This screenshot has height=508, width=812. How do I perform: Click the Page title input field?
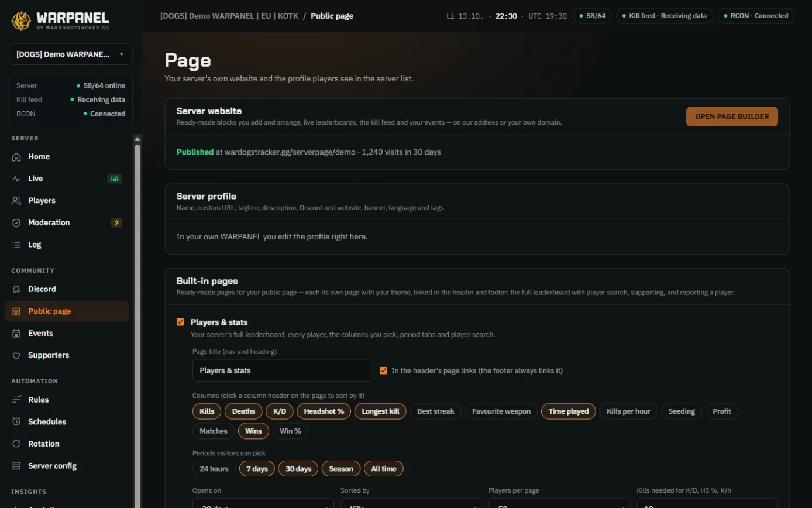[x=283, y=370]
